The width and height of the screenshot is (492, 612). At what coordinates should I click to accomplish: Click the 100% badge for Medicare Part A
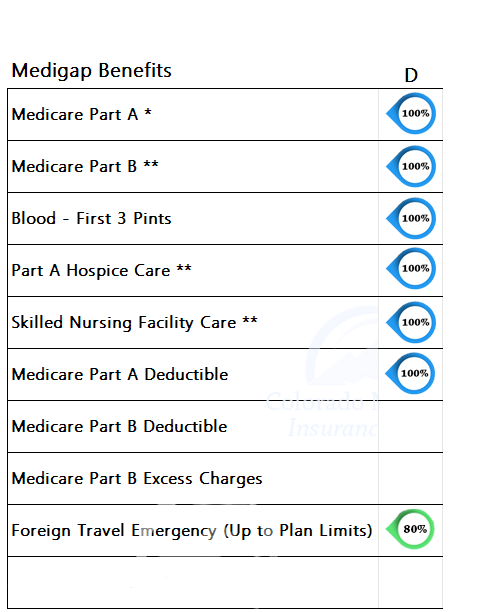[411, 114]
